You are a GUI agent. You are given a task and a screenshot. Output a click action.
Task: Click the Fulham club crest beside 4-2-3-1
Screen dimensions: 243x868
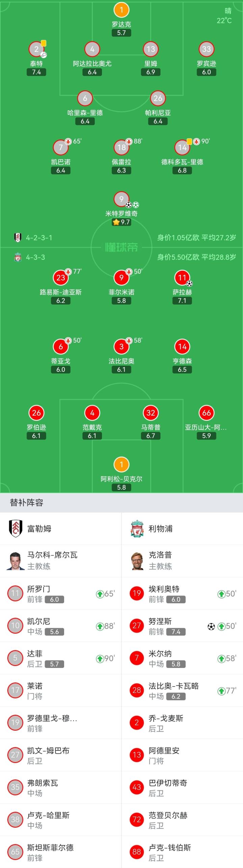18,237
